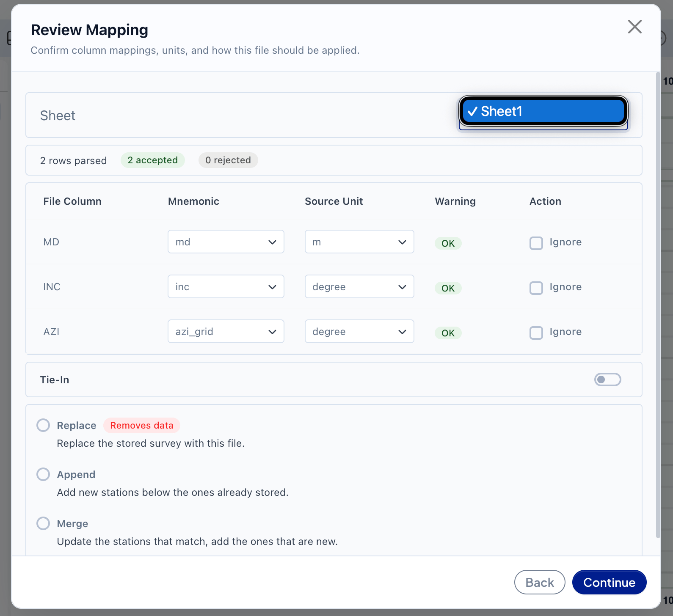Click the 2 accepted badge
This screenshot has height=616, width=673.
[153, 160]
